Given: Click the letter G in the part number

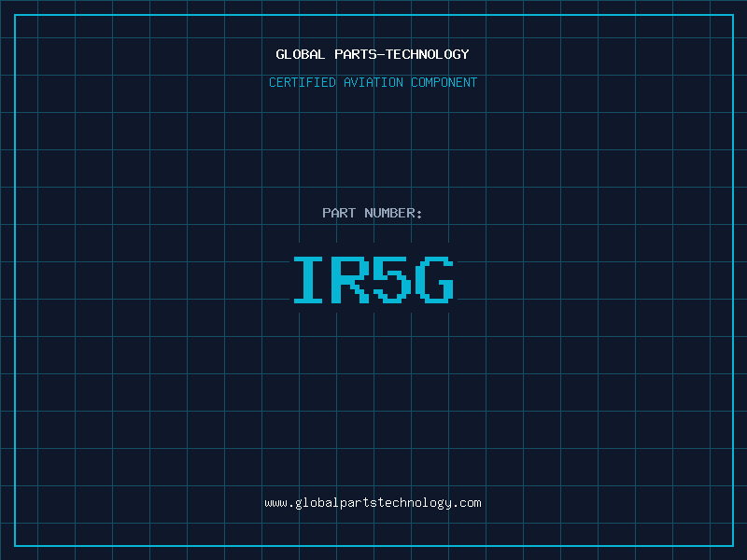Looking at the screenshot, I should (436, 280).
